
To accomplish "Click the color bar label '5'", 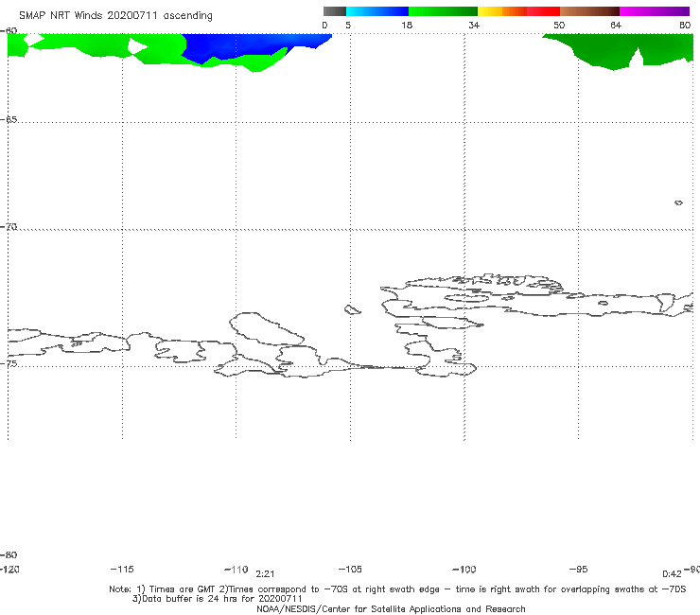I will point(348,25).
